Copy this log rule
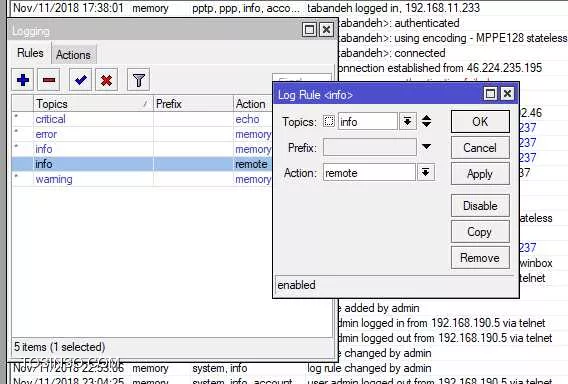The width and height of the screenshot is (568, 384). point(480,231)
